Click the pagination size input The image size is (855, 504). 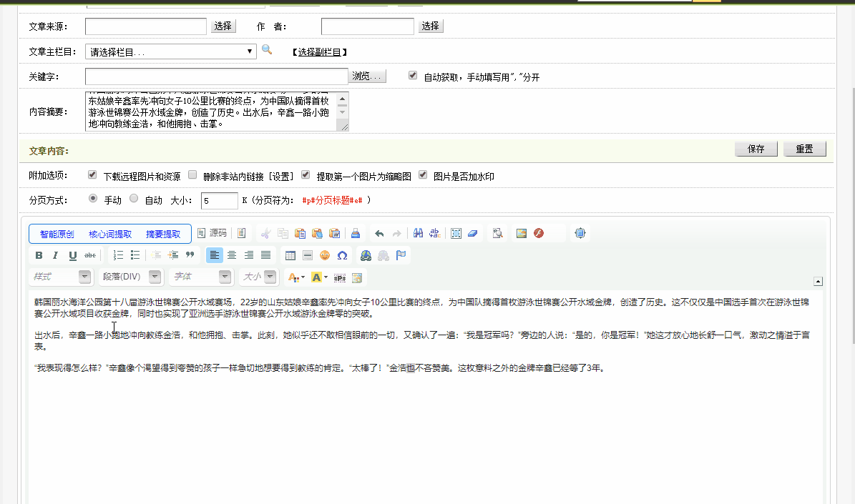(219, 200)
